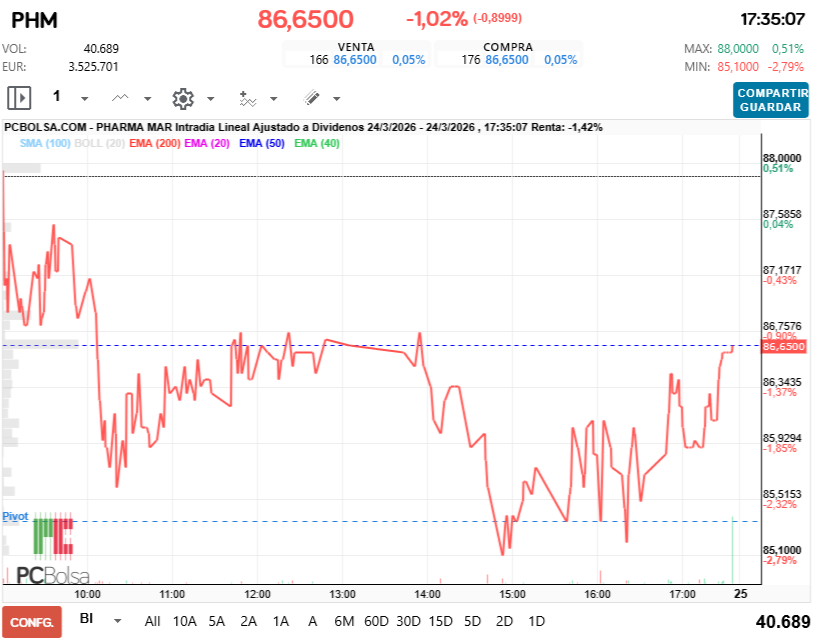Select the 6M time range
This screenshot has height=643, width=824.
click(344, 621)
